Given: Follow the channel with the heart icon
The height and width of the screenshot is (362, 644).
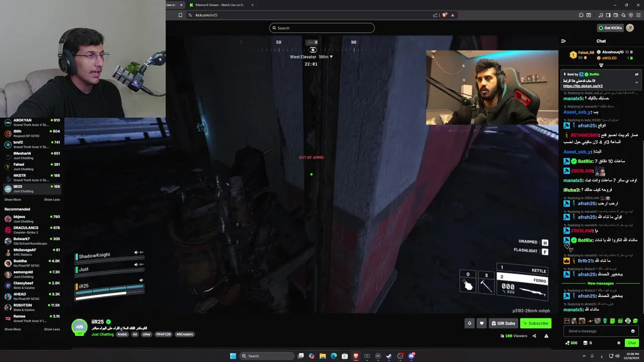Looking at the screenshot, I should pos(481,323).
